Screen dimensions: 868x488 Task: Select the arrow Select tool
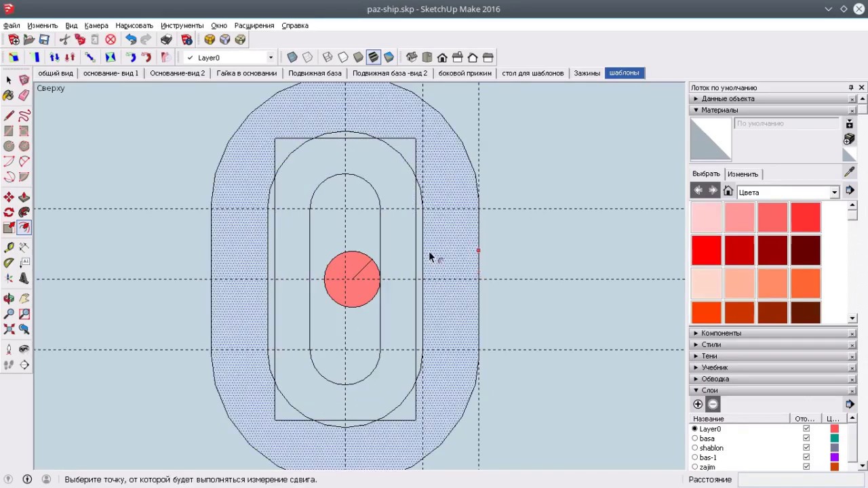(9, 81)
